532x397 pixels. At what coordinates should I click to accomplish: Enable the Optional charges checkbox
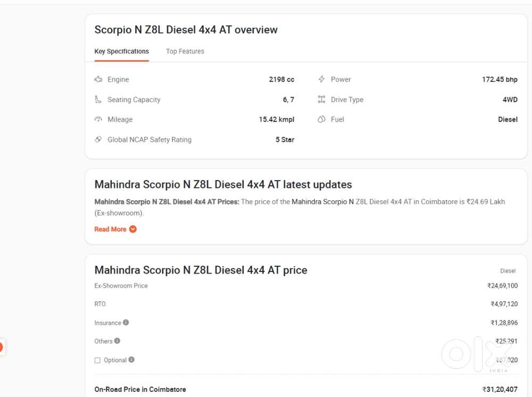97,360
